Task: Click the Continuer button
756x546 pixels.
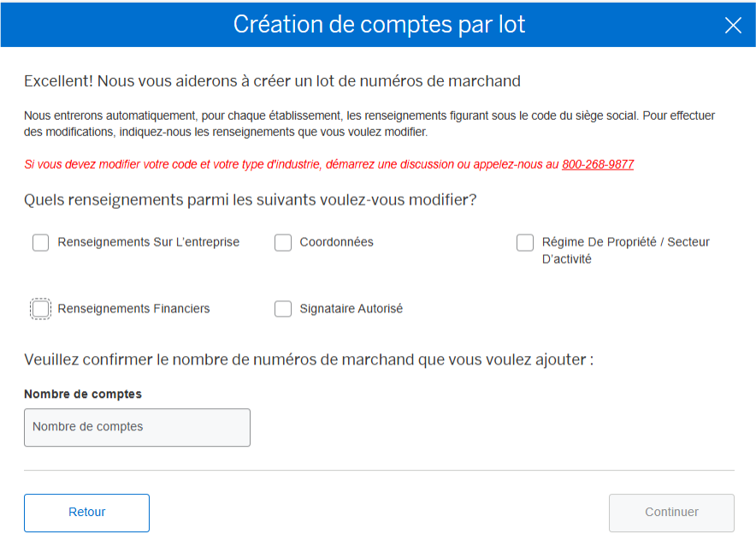Action: 671,513
